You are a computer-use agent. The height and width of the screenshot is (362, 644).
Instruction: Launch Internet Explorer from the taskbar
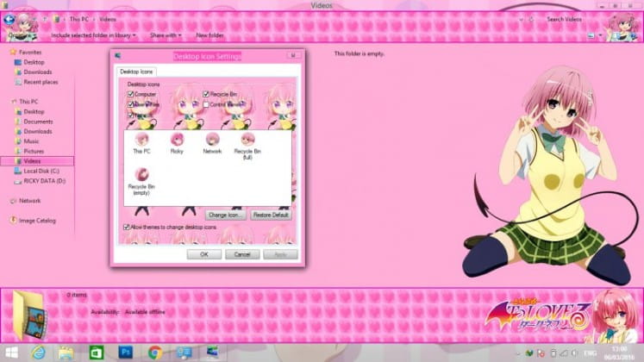pos(39,353)
